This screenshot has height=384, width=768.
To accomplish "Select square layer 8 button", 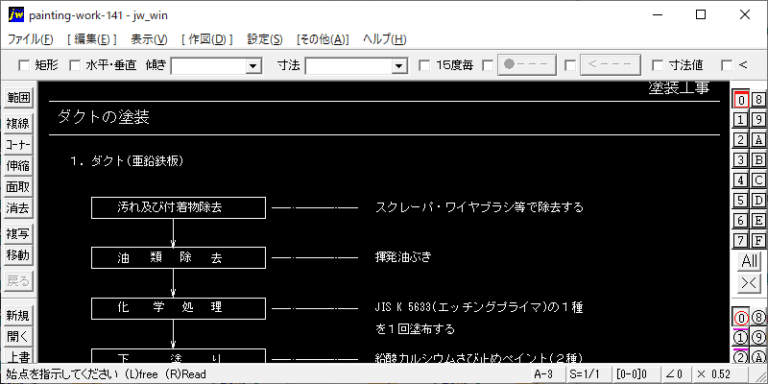I will click(x=759, y=100).
